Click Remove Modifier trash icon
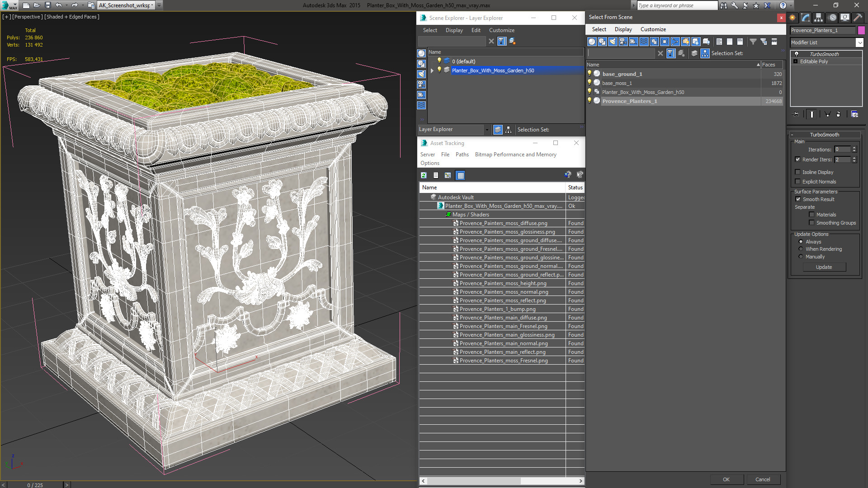The image size is (868, 488). click(x=839, y=114)
